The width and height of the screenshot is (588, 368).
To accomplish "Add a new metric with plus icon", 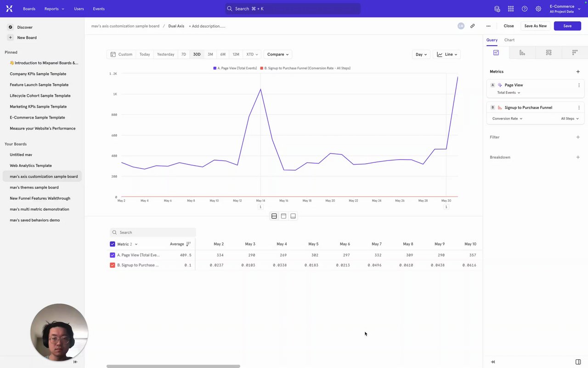I will point(578,72).
